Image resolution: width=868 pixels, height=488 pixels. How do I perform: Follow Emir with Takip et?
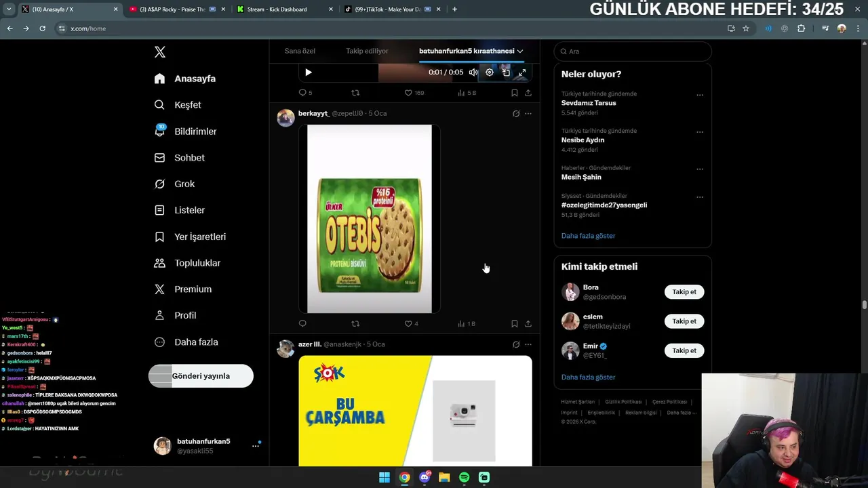tap(684, 350)
